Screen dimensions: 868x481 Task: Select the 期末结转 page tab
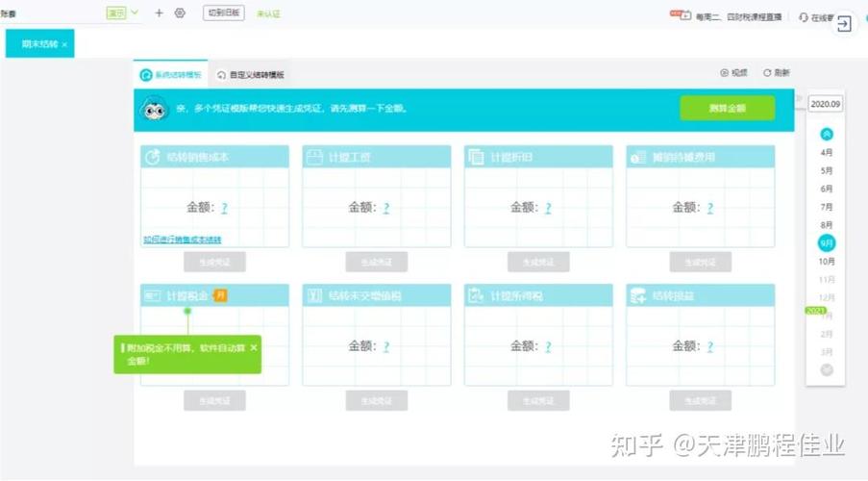(39, 44)
